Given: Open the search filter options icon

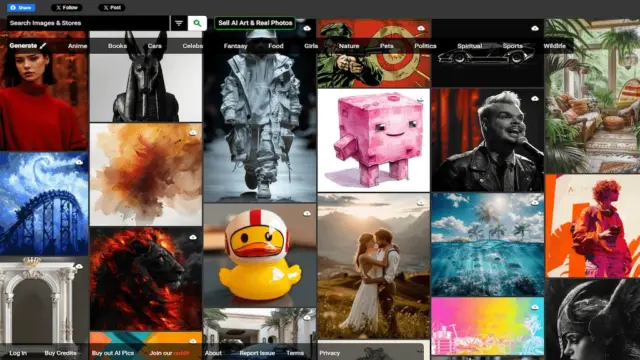Looking at the screenshot, I should coord(179,23).
